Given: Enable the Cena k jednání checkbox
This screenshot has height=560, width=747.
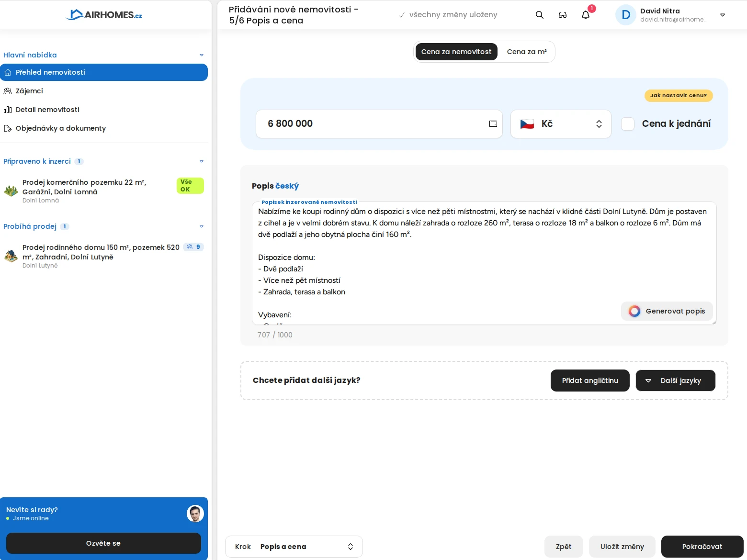Looking at the screenshot, I should pyautogui.click(x=628, y=124).
